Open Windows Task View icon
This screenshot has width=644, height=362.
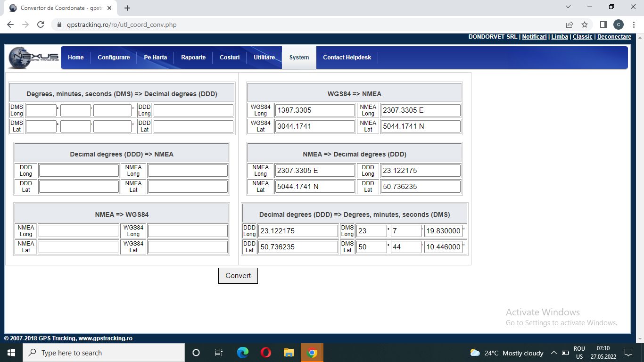coord(219,353)
